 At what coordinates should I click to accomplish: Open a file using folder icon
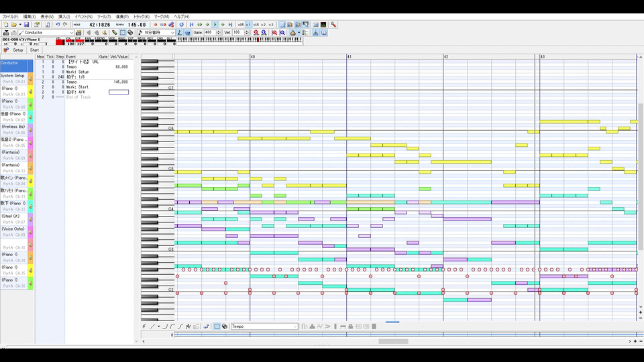click(x=14, y=25)
